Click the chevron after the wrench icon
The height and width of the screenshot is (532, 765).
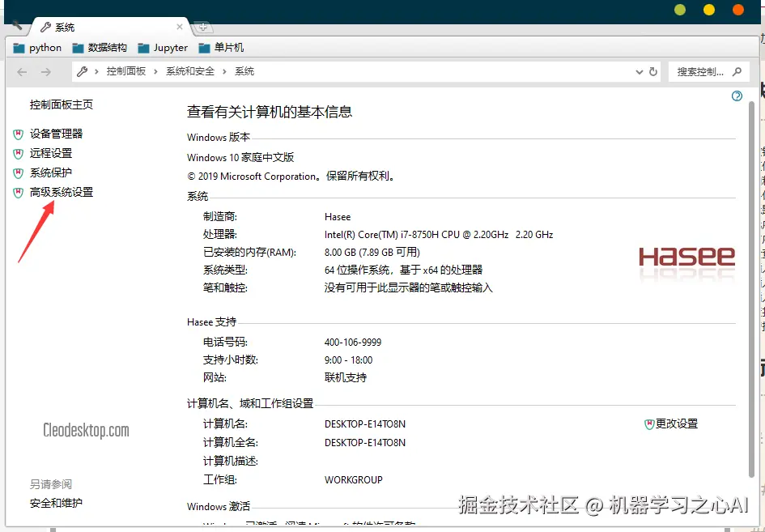coord(96,72)
